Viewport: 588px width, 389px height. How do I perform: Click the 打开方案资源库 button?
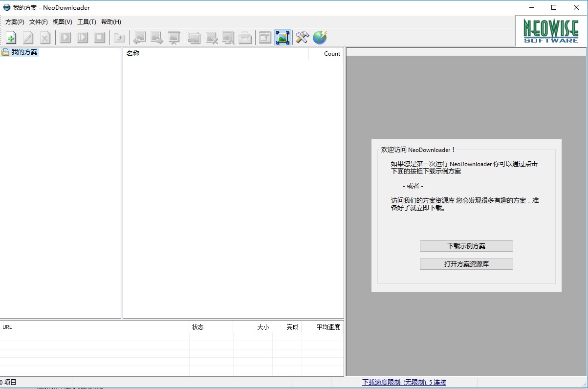(x=466, y=264)
